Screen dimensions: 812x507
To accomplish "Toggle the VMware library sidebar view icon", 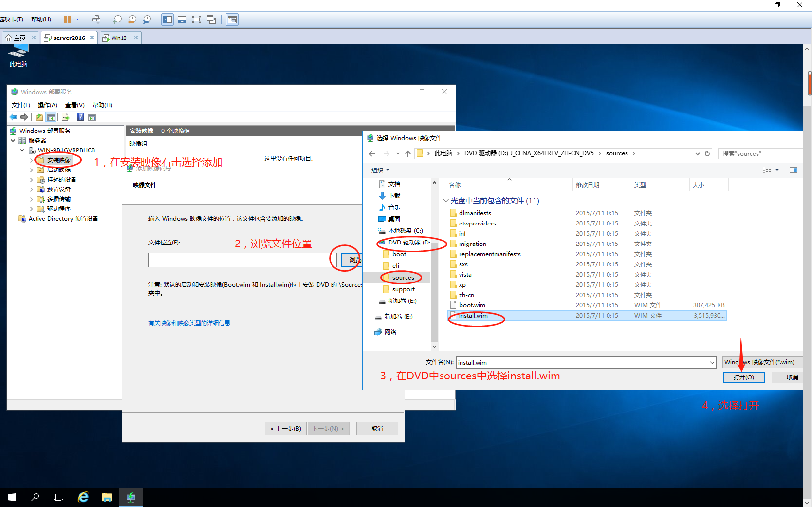I will coord(167,19).
